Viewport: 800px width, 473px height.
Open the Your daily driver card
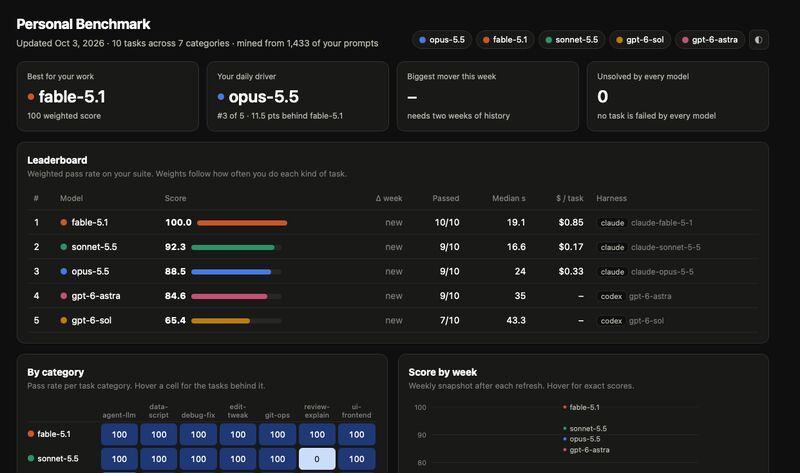coord(298,96)
